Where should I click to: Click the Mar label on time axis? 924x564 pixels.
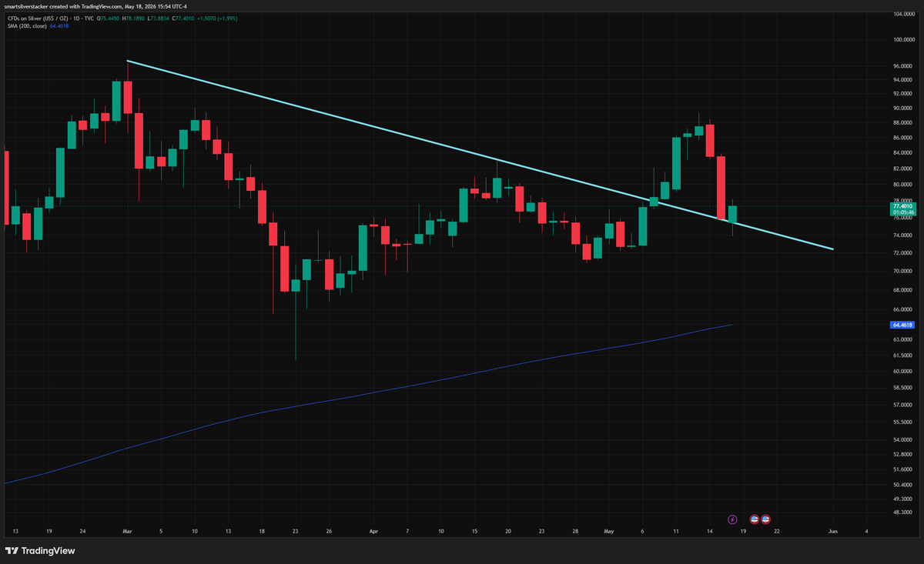click(x=128, y=531)
